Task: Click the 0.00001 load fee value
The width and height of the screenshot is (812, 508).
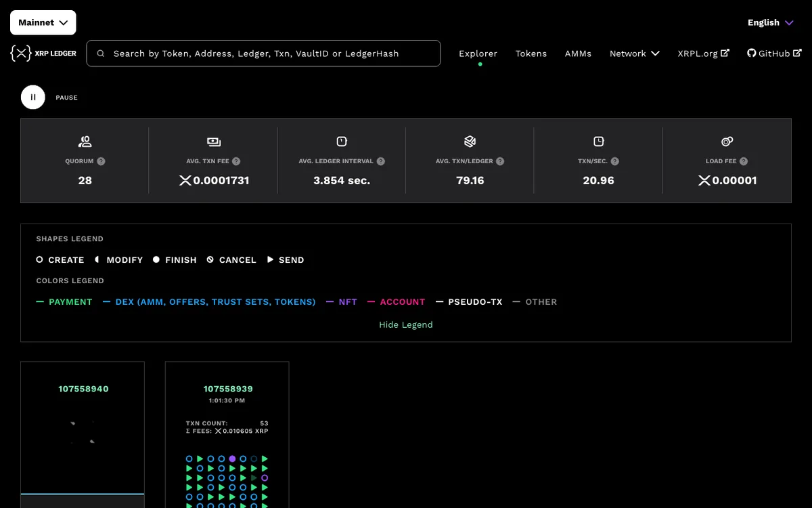Action: coord(727,181)
